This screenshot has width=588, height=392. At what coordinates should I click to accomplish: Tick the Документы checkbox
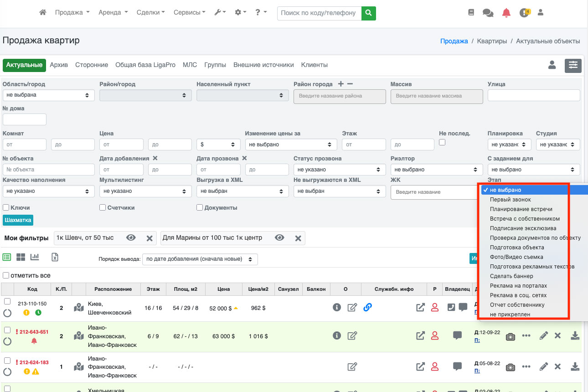200,208
